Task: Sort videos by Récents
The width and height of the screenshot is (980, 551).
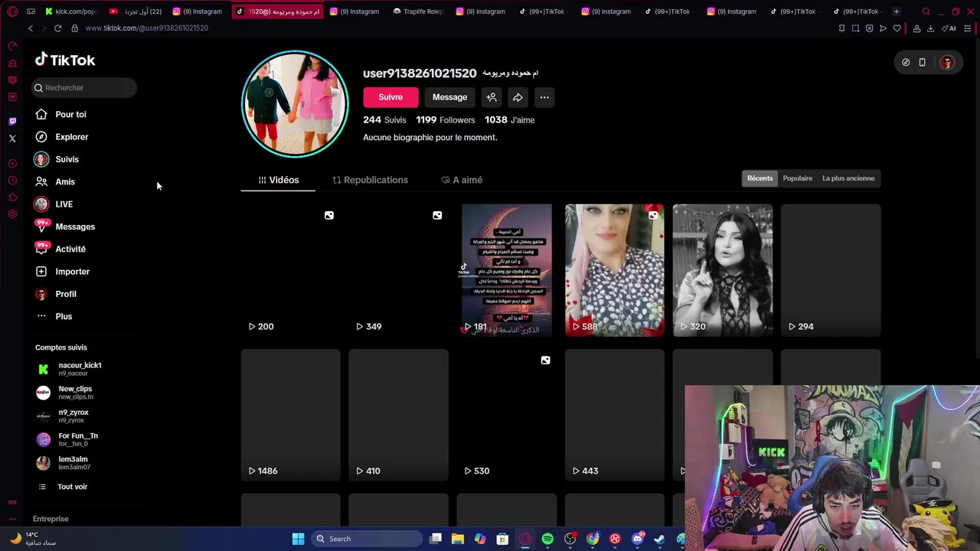Action: click(760, 178)
